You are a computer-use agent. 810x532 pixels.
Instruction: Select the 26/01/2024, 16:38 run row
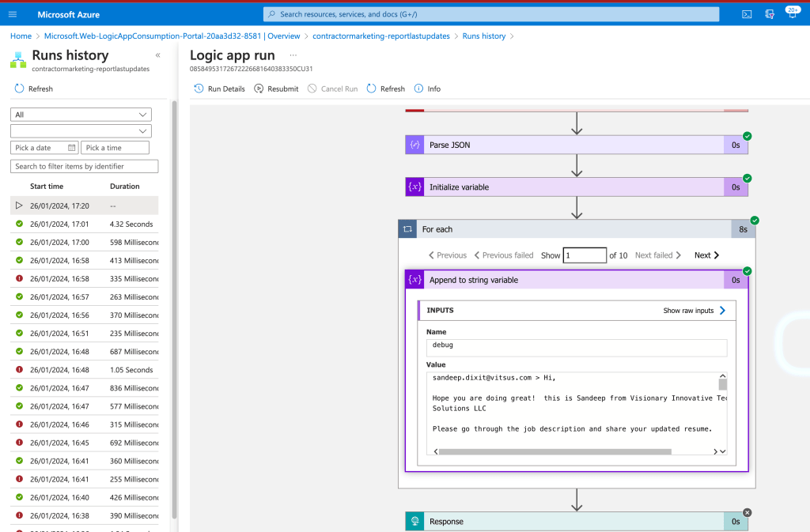pos(84,515)
